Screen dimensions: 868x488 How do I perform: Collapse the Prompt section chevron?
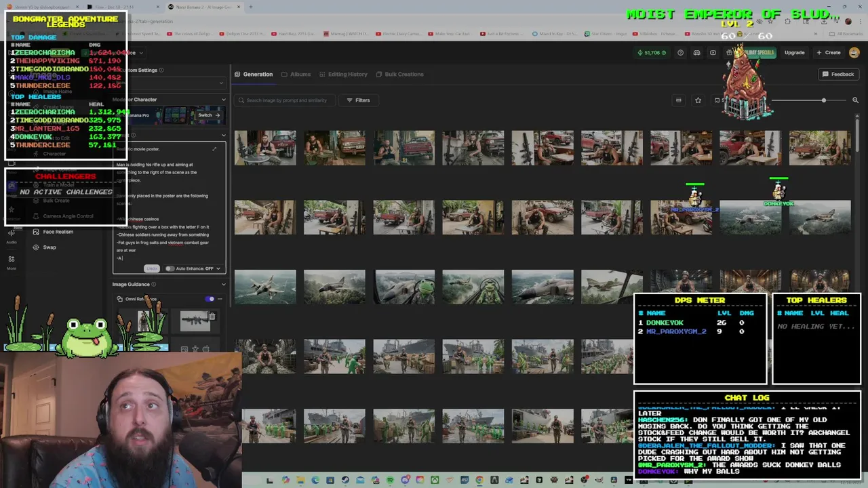223,135
